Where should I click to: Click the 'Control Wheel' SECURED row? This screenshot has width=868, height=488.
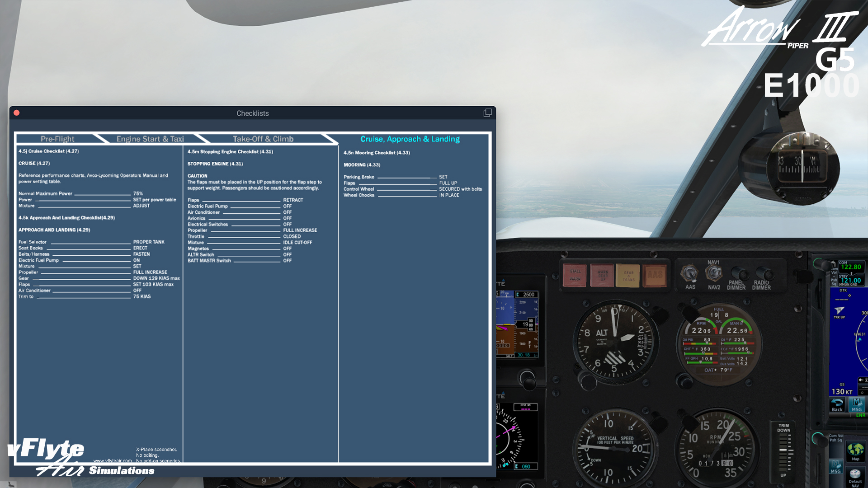413,189
